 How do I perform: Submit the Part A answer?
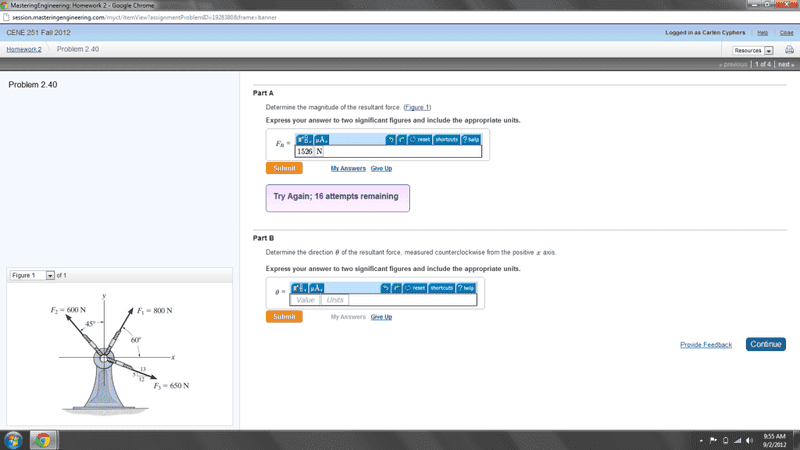[284, 168]
